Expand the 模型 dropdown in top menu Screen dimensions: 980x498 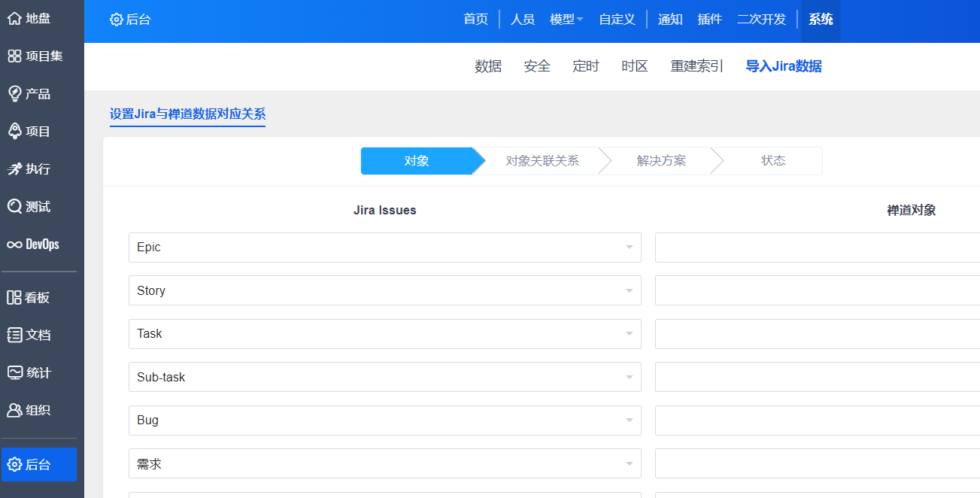(566, 20)
